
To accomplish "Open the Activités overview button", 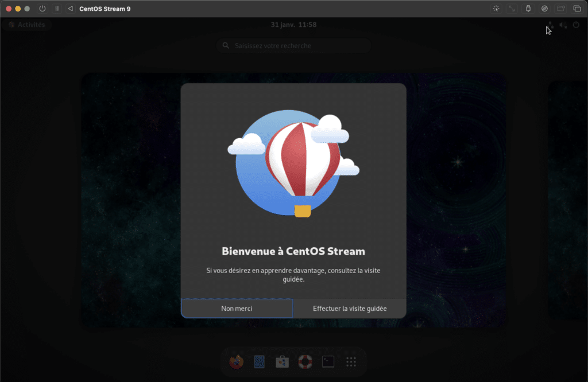I will coord(27,25).
